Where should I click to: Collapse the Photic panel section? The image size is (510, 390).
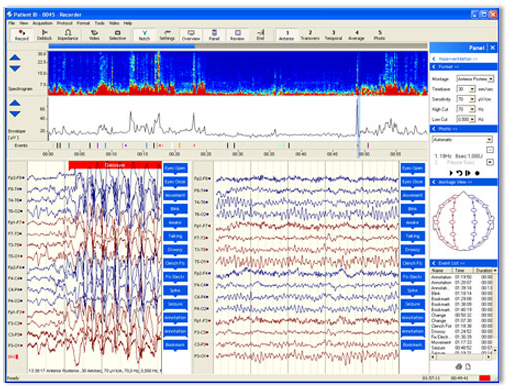tap(464, 129)
